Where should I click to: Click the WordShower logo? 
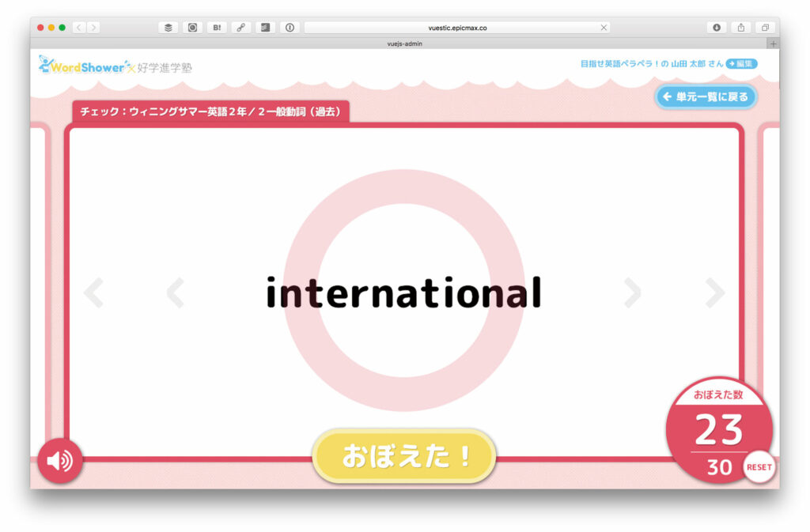[x=82, y=67]
